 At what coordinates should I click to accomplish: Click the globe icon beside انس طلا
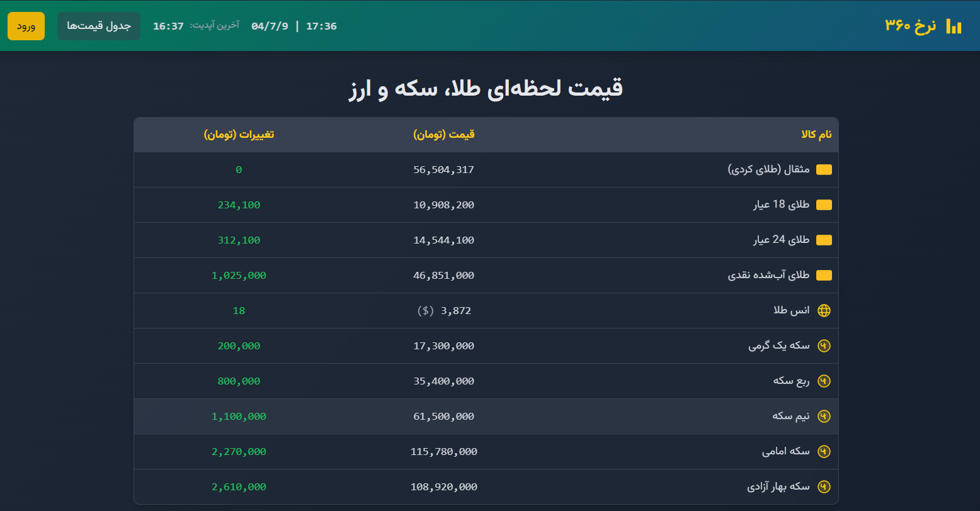click(825, 310)
